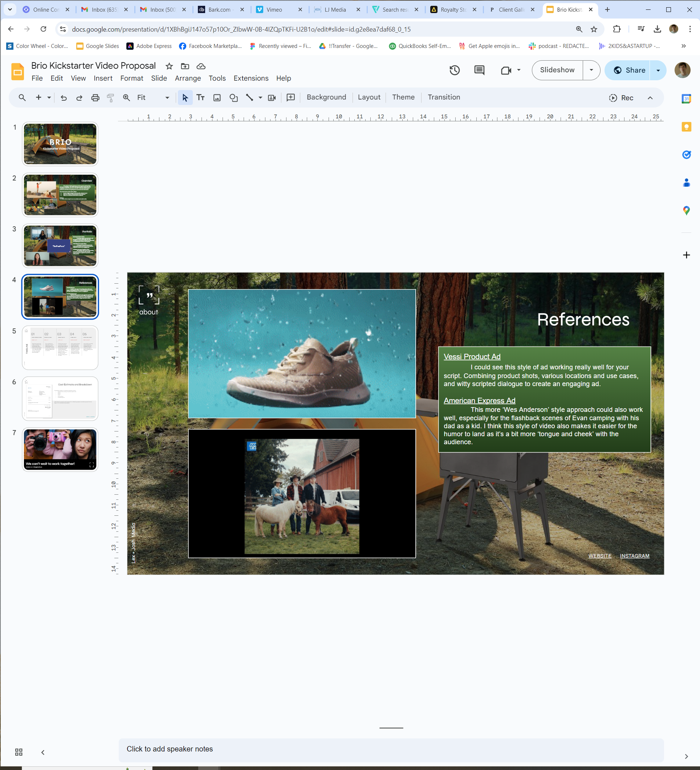Viewport: 700px width, 770px height.
Task: Click the video call camera icon
Action: pos(506,70)
